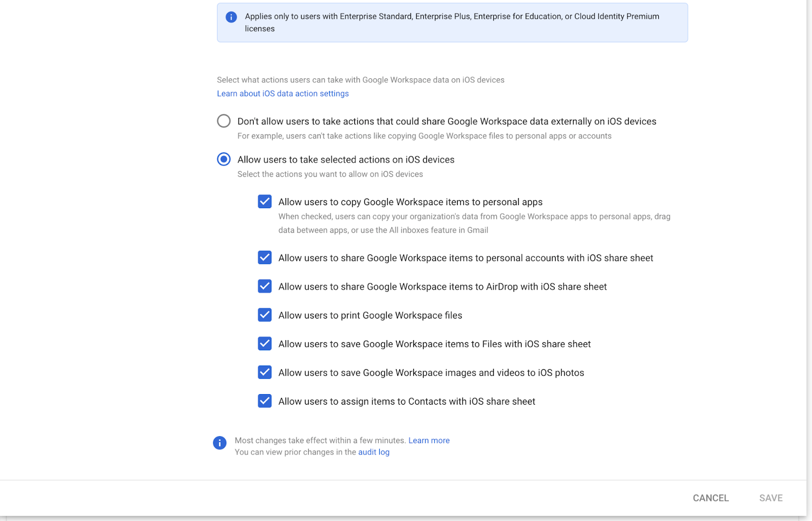
Task: Choose 'Allow users to take selected actions' radio option
Action: pos(224,159)
